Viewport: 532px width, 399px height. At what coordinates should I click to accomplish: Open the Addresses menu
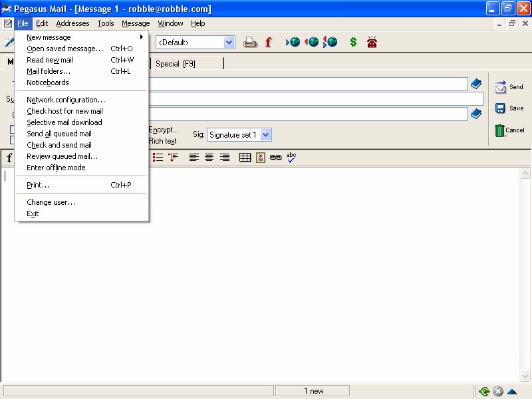72,23
